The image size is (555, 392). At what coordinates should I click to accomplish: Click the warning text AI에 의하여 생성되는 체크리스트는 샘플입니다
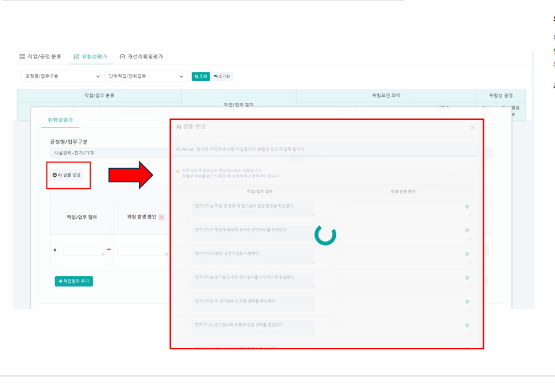click(x=222, y=170)
